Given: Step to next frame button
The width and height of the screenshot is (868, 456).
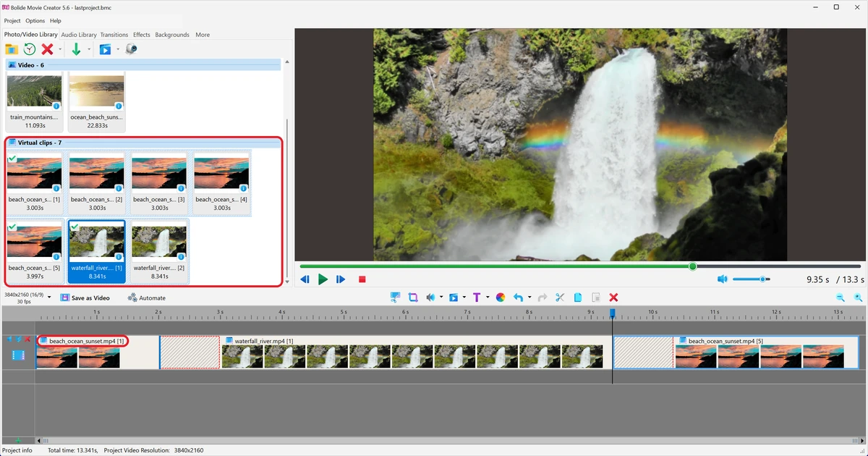Looking at the screenshot, I should click(x=341, y=279).
